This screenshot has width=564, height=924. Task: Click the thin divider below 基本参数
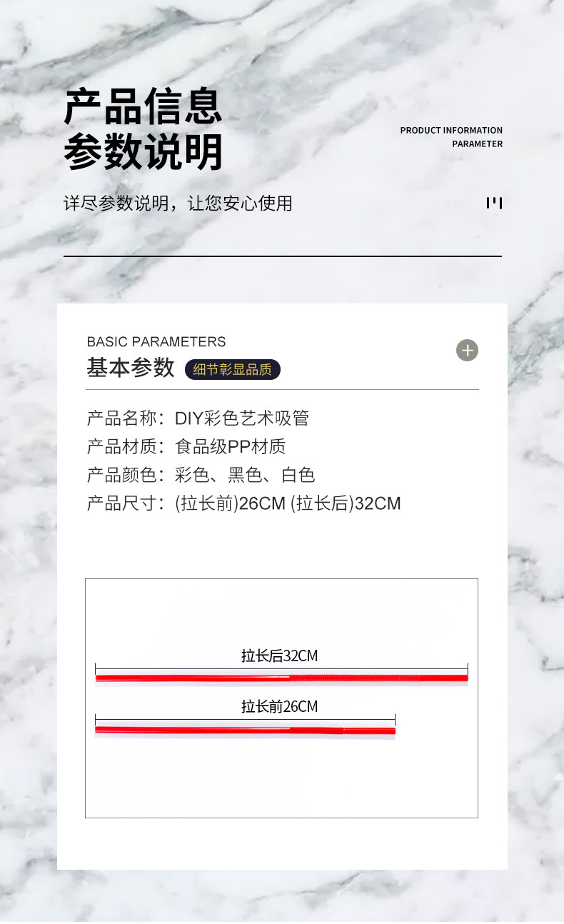[x=282, y=389]
